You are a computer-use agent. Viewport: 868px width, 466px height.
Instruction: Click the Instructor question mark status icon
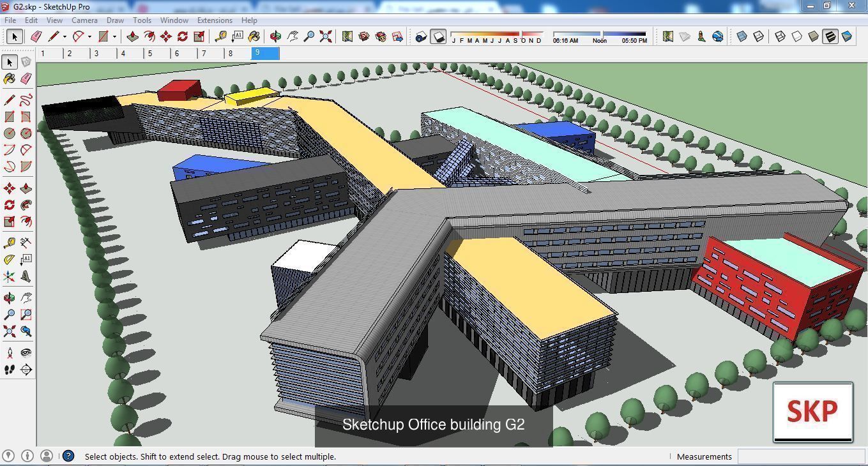(68, 456)
